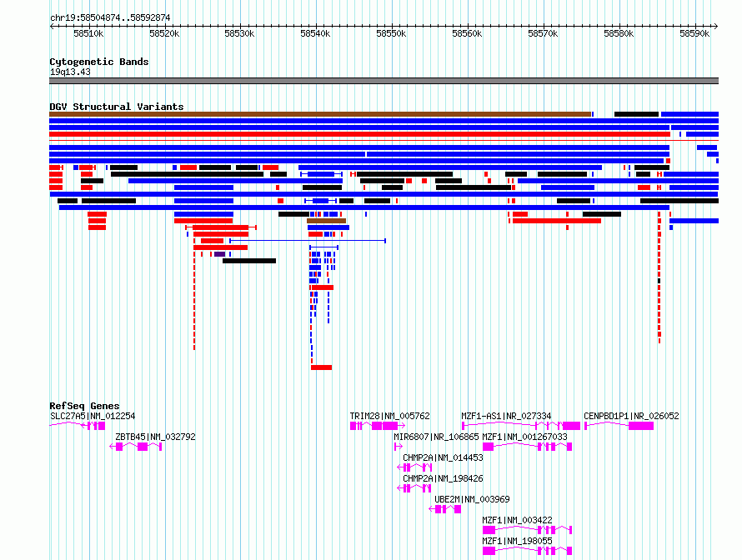
Task: Click the RefSeq Genes track title
Action: click(x=84, y=406)
